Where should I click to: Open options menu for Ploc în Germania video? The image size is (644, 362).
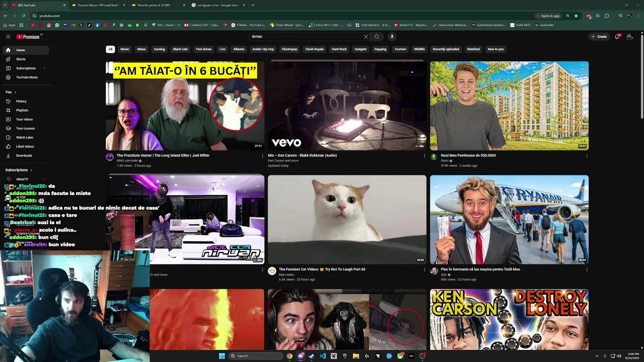[586, 269]
